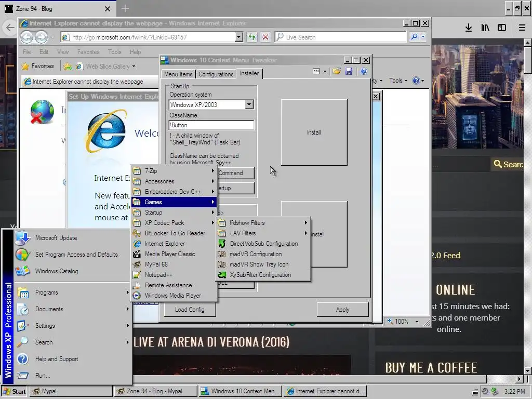Click the Search button on Zone 94 page
This screenshot has height=399, width=532.
coord(508,164)
